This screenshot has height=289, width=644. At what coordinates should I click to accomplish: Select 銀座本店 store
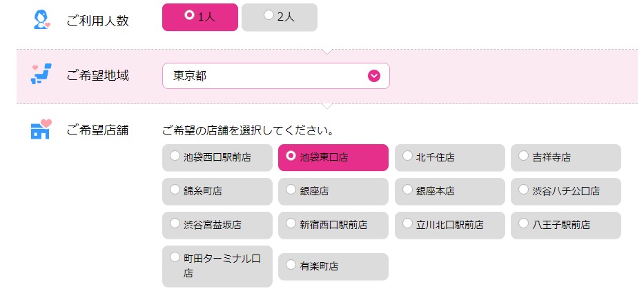(450, 191)
